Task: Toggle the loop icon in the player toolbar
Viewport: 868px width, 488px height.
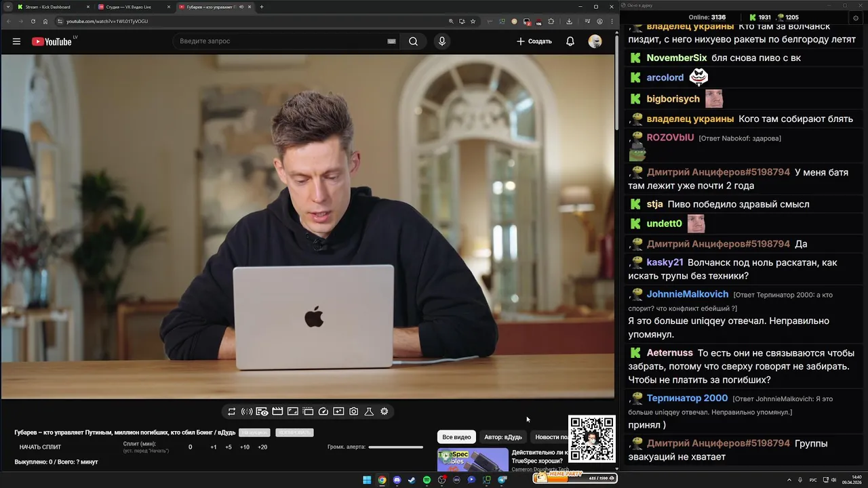Action: point(232,411)
